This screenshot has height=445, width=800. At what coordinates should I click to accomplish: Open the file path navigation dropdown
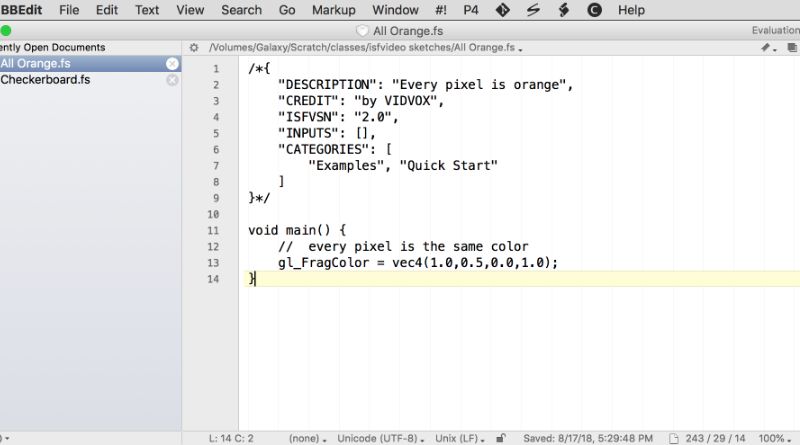[x=366, y=47]
